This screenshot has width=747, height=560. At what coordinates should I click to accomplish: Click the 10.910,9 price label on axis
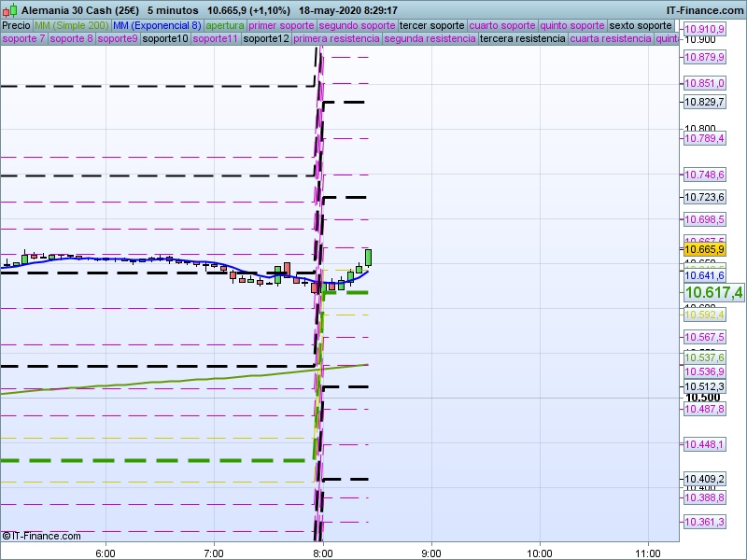(x=704, y=30)
